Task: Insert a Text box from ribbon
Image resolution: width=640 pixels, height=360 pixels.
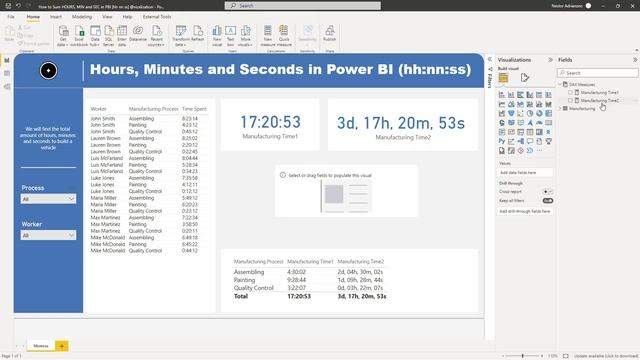Action: (231, 36)
